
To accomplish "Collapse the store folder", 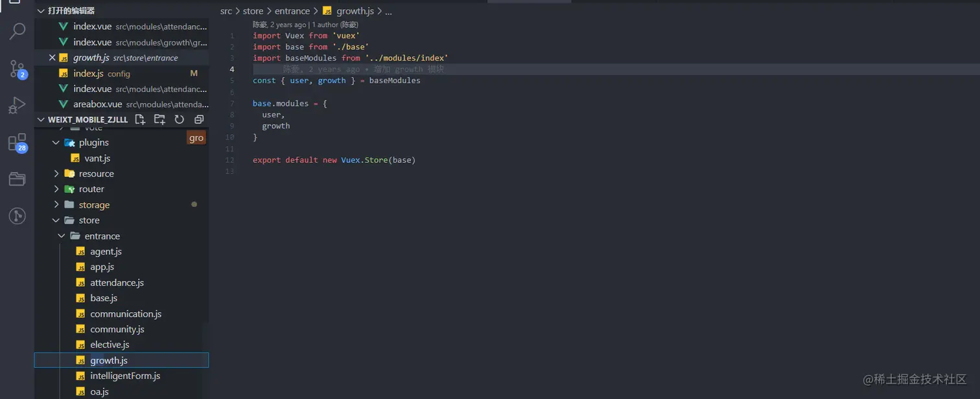I will (56, 221).
